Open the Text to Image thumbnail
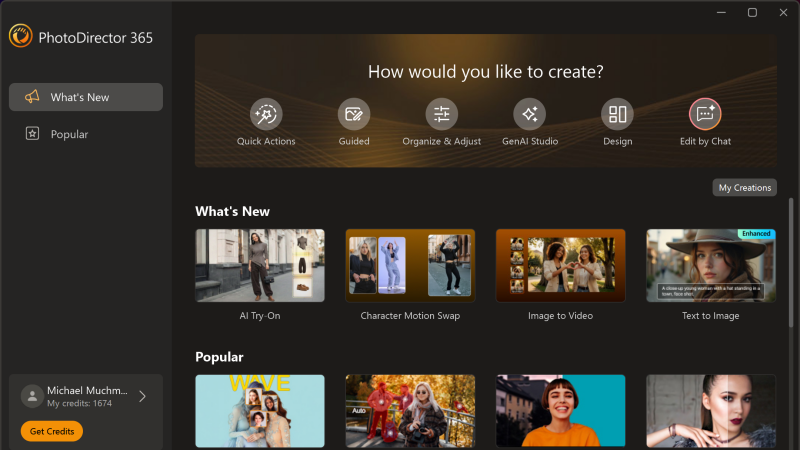This screenshot has width=800, height=450. 711,265
